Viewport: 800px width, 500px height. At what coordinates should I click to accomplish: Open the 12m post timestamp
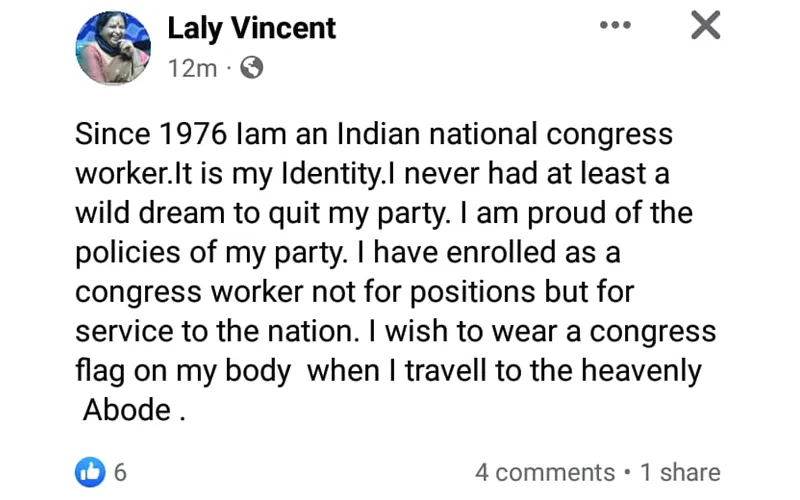(192, 68)
